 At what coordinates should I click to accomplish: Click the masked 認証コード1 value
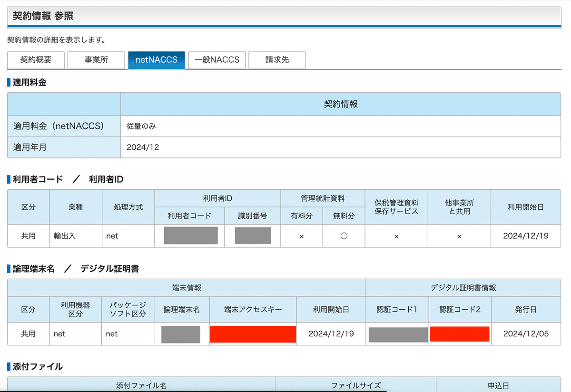(x=396, y=334)
